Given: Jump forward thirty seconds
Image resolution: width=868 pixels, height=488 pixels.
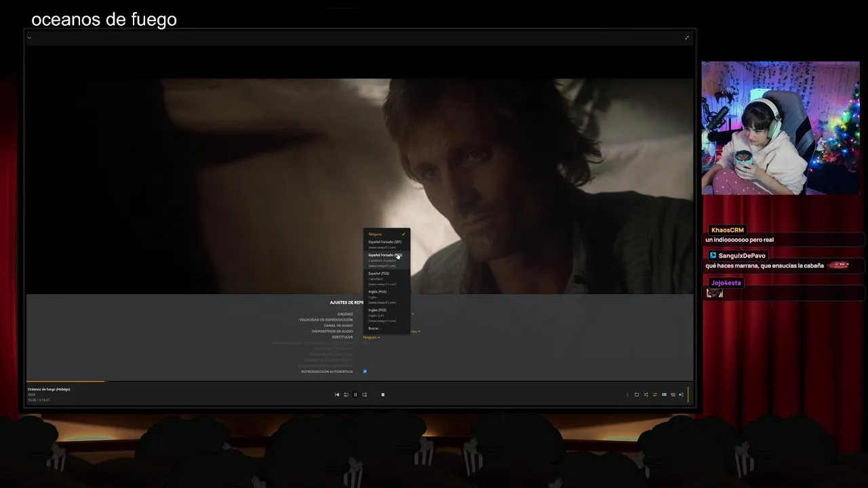Looking at the screenshot, I should coord(365,394).
